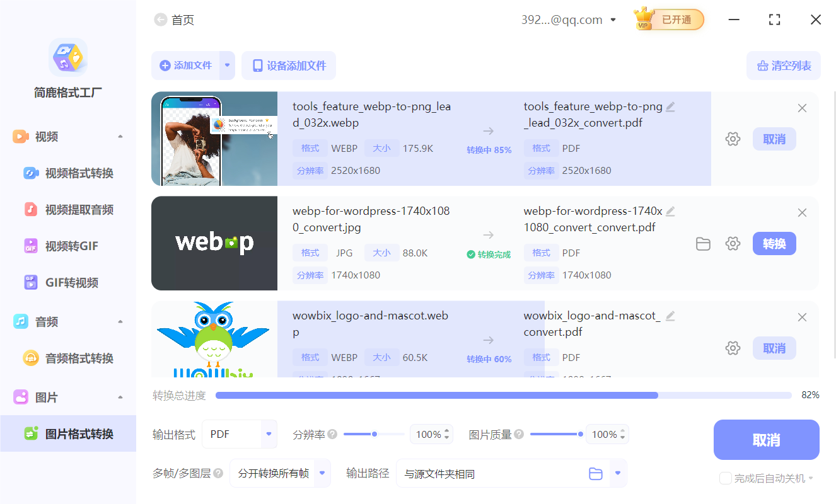
Task: Go back to 首页
Action: click(x=161, y=20)
